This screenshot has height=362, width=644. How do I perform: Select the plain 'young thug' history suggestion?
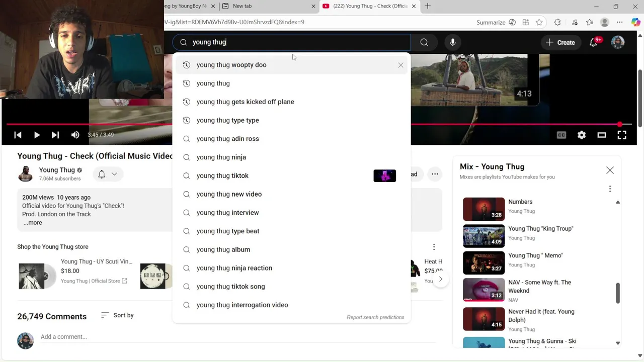click(x=291, y=83)
